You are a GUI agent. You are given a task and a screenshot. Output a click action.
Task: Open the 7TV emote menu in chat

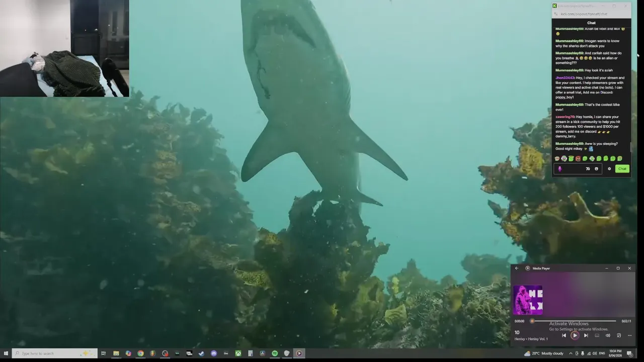coord(588,169)
